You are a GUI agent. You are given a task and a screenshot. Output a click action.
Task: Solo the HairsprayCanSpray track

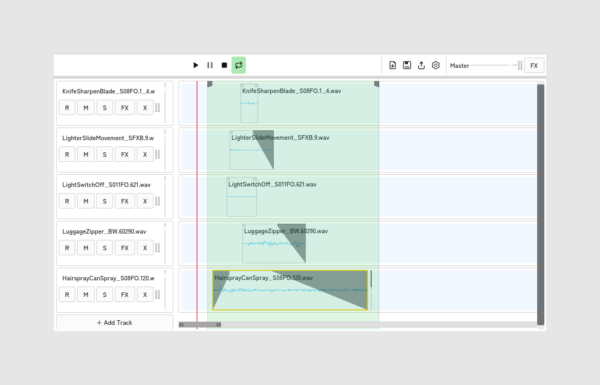click(x=104, y=294)
